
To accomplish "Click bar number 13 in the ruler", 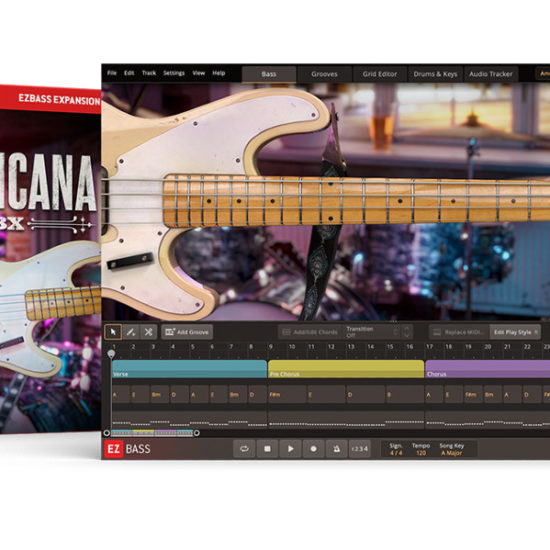I will click(x=351, y=347).
